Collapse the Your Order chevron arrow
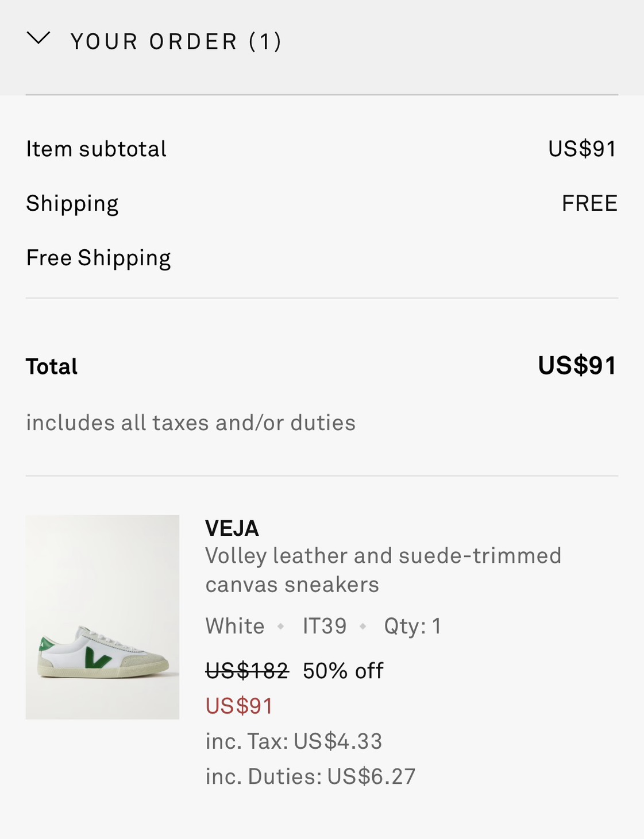The height and width of the screenshot is (839, 644). (38, 38)
